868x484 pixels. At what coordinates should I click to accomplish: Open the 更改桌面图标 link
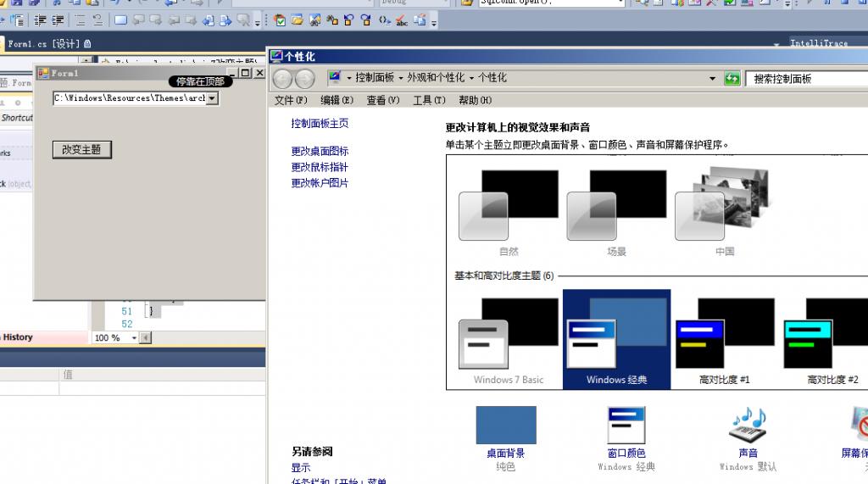click(x=320, y=152)
